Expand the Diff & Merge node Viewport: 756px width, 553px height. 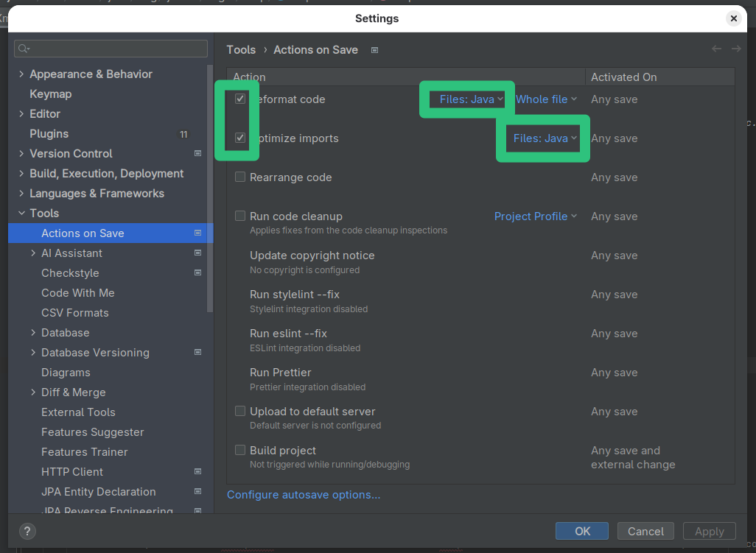point(32,392)
